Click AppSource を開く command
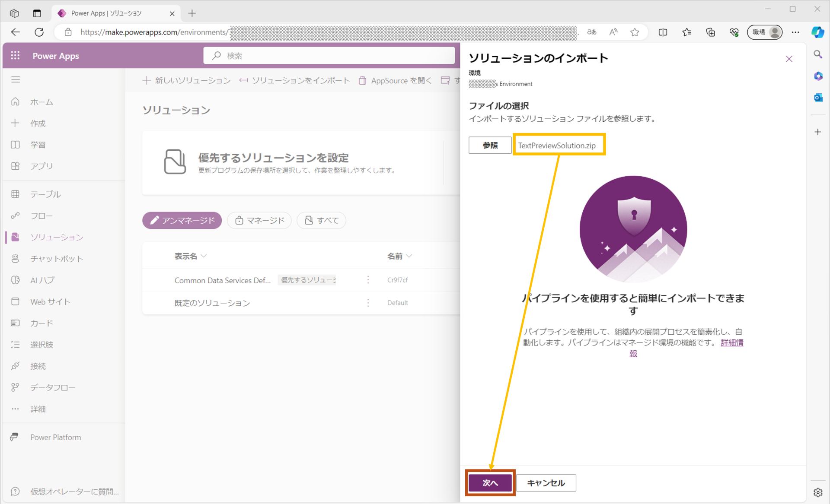 395,80
